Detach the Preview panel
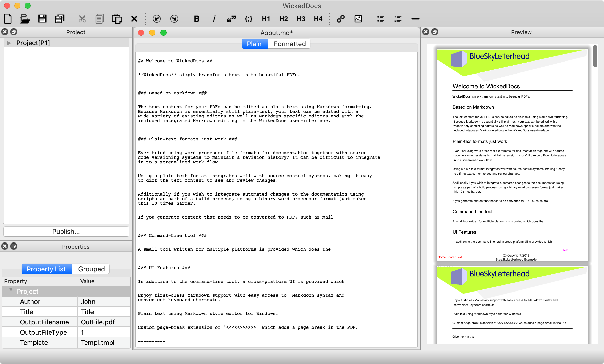This screenshot has height=364, width=604. 435,32
